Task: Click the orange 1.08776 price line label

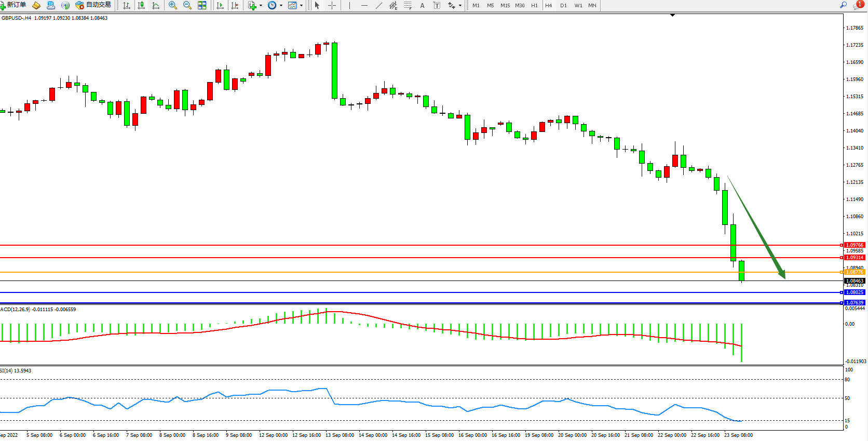Action: 854,272
